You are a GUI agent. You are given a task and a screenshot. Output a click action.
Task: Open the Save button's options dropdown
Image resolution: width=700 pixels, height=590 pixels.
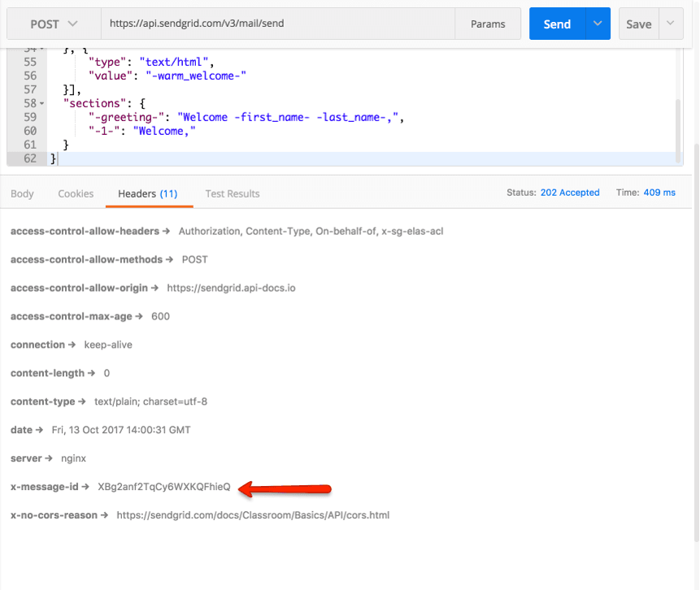(x=668, y=24)
